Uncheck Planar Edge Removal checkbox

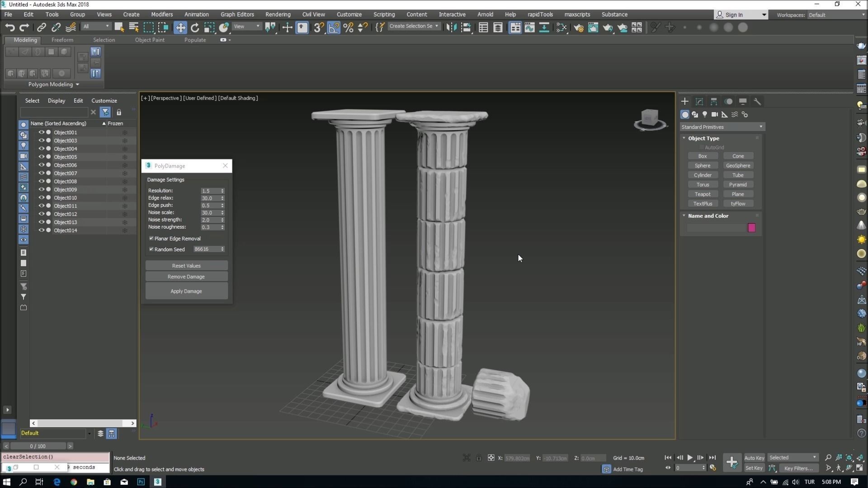151,239
